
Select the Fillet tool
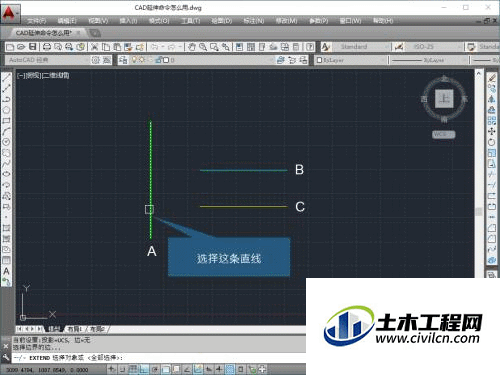[x=492, y=239]
